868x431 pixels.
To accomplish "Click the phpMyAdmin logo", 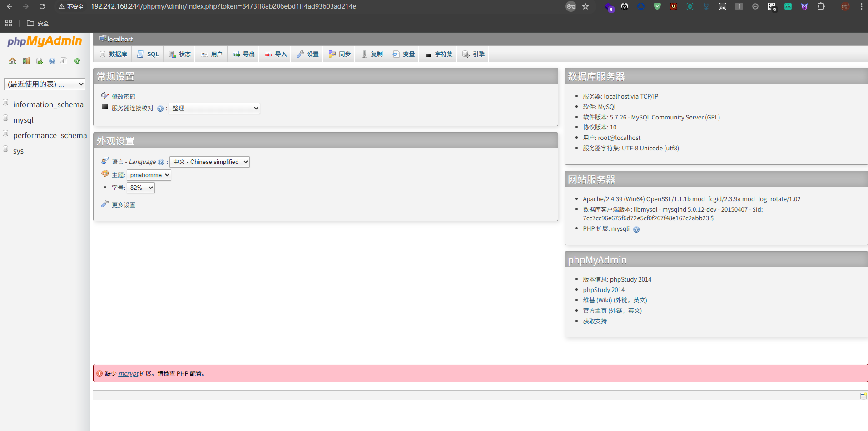I will [45, 41].
